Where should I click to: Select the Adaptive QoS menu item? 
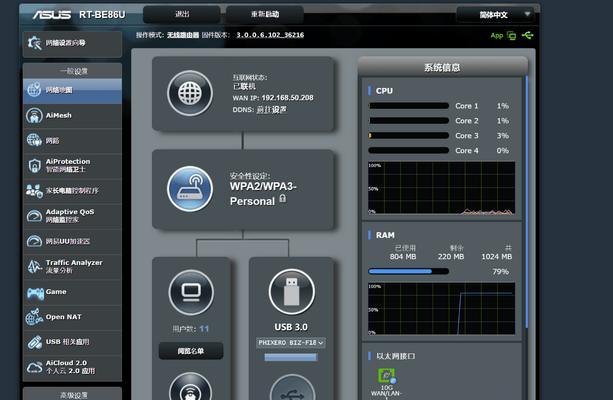(x=72, y=216)
